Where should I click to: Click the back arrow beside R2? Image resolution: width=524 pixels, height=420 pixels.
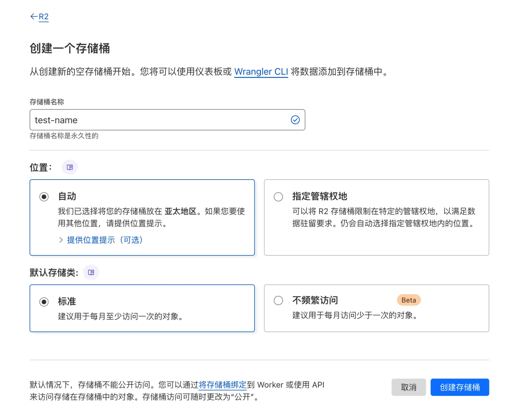coord(34,16)
